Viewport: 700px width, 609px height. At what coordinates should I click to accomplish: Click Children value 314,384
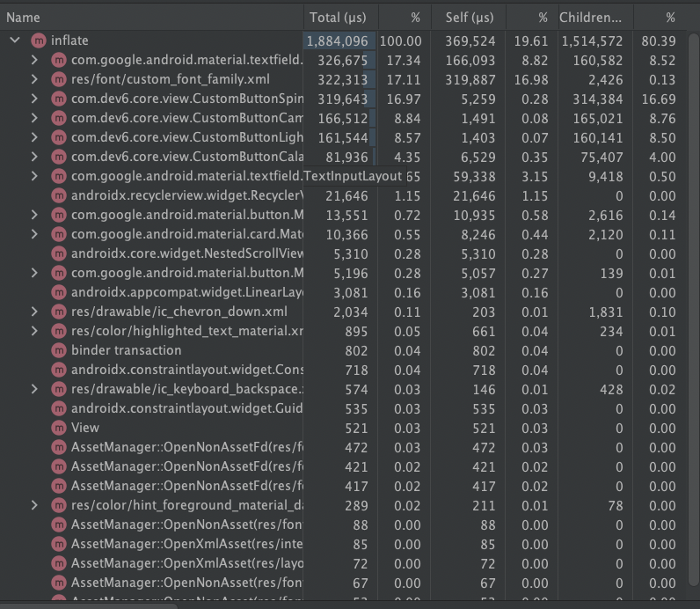click(598, 99)
